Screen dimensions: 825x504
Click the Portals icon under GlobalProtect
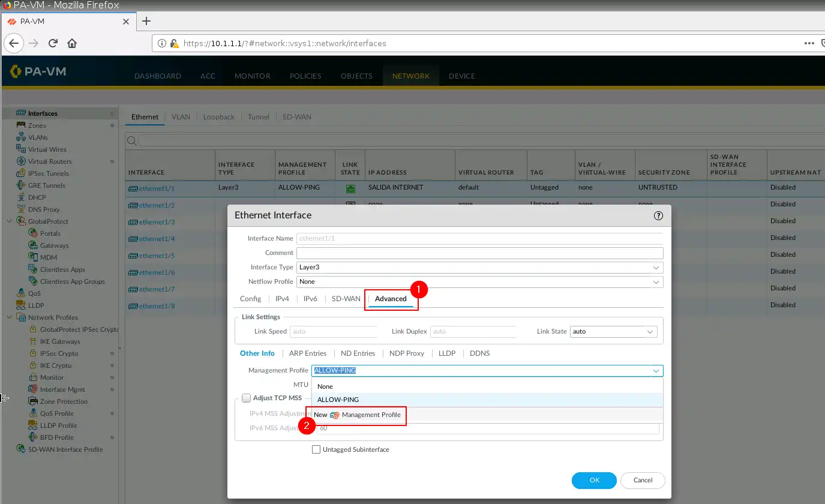coord(34,233)
